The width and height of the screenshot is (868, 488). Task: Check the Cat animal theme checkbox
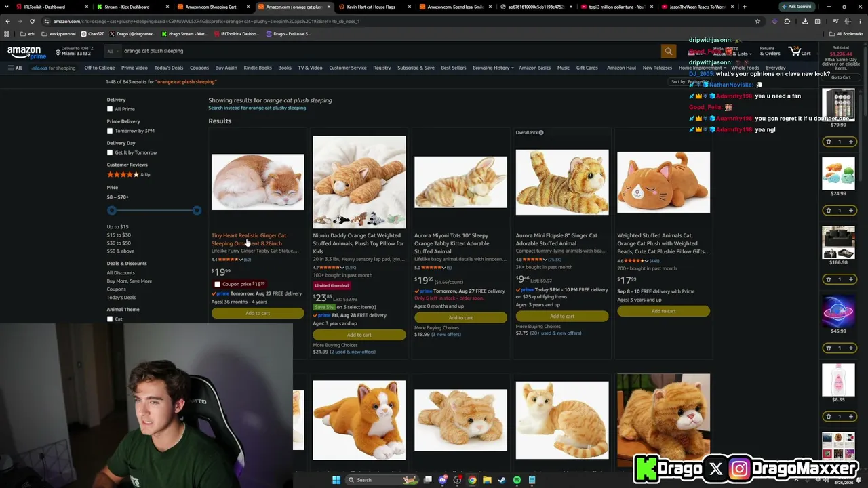point(110,319)
